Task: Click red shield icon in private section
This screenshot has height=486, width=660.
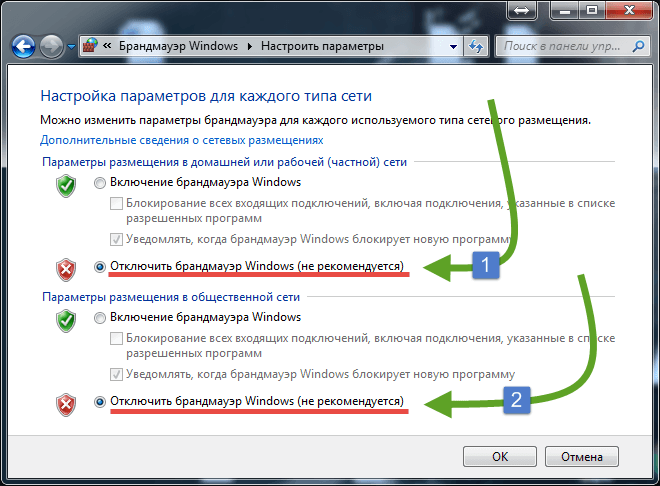Action: [66, 270]
